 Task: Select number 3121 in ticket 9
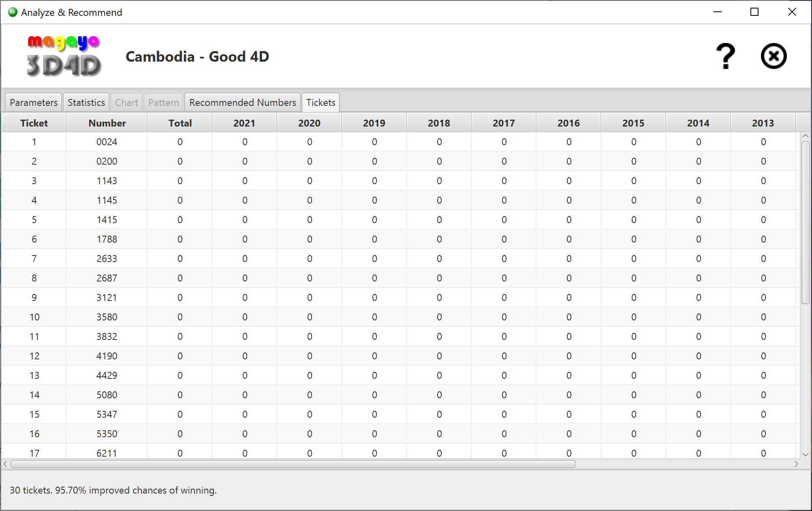[x=107, y=297]
